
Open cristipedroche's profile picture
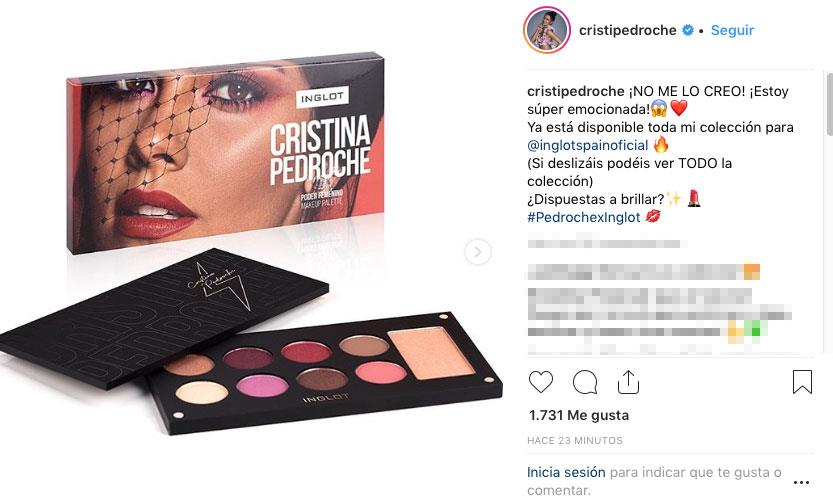click(x=547, y=30)
